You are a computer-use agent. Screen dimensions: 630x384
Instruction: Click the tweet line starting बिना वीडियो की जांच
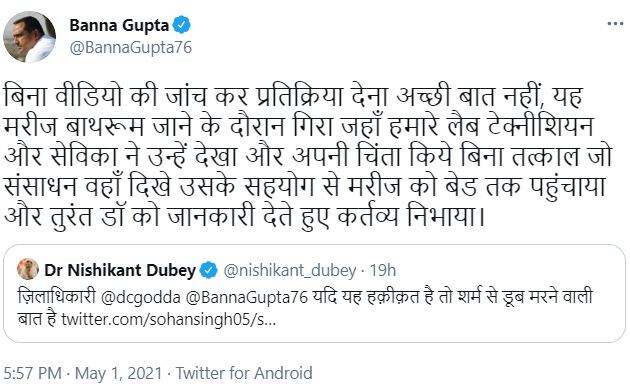[x=293, y=97]
